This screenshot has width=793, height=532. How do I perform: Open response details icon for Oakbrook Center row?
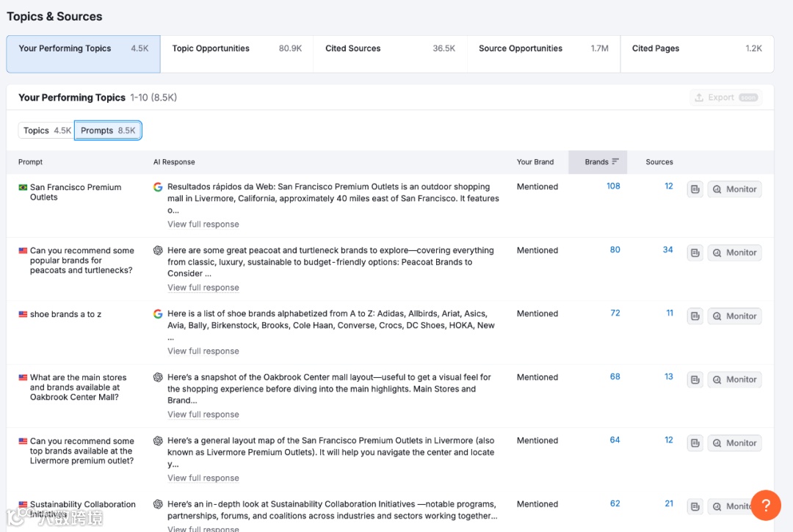coord(695,380)
